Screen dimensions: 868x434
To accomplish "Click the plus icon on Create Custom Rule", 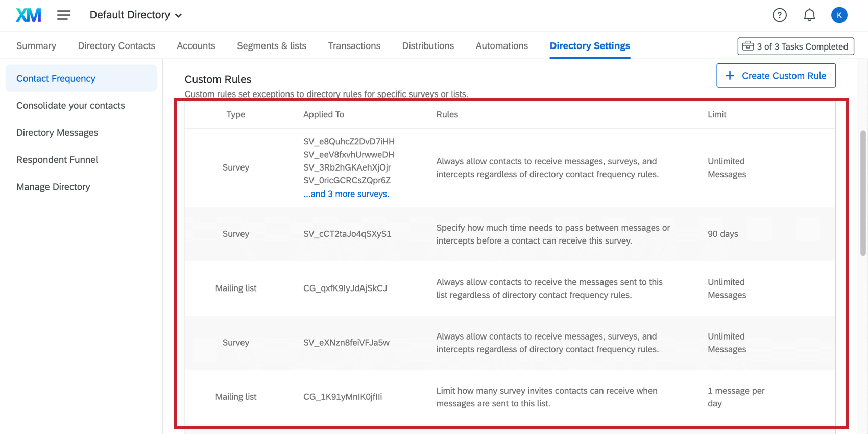I will click(x=730, y=76).
